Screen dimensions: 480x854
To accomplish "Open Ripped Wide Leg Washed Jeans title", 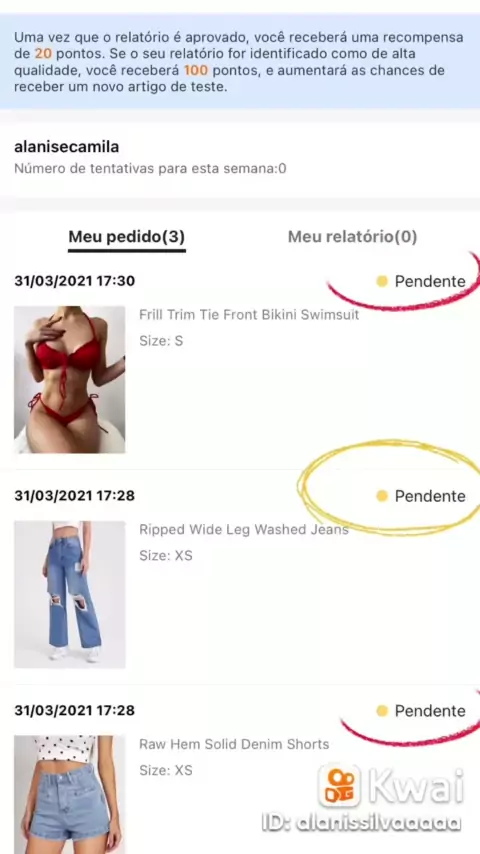I will pyautogui.click(x=244, y=529).
